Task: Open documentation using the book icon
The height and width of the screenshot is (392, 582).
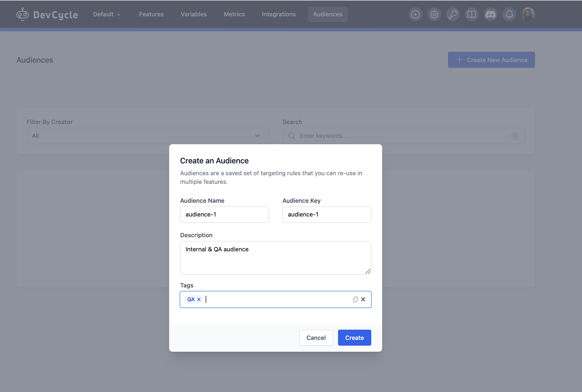Action: (x=471, y=14)
